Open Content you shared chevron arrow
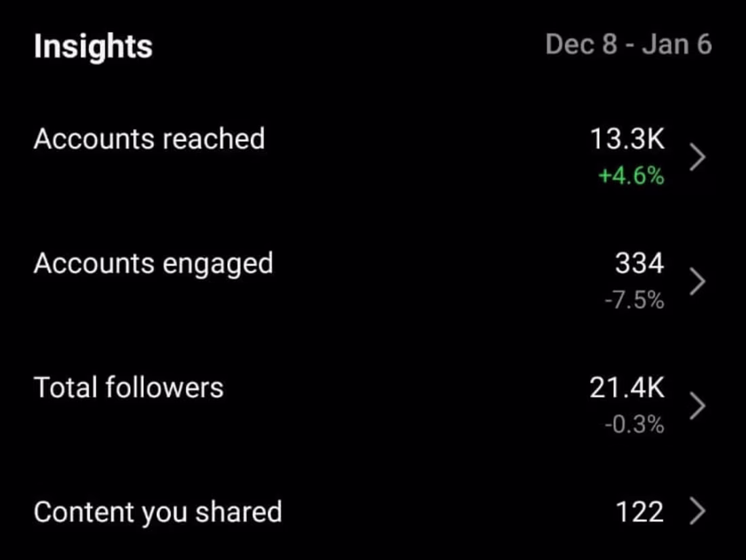The image size is (746, 560). [x=697, y=513]
